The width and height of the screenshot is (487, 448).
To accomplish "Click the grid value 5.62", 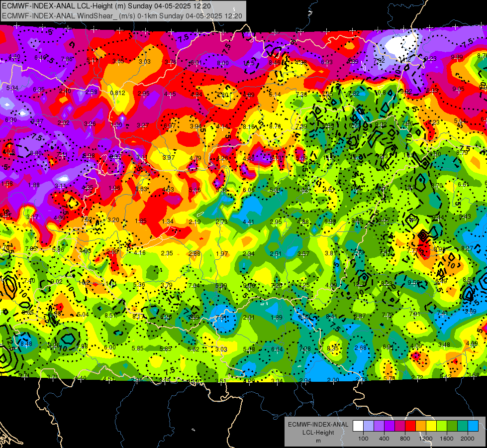I will pos(193,349).
